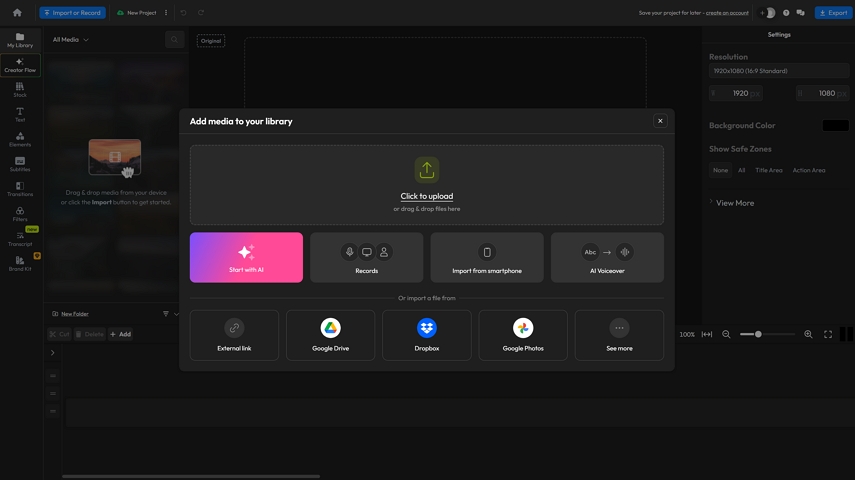Viewport: 855px width, 480px height.
Task: Click the Import or Record button
Action: tap(73, 13)
